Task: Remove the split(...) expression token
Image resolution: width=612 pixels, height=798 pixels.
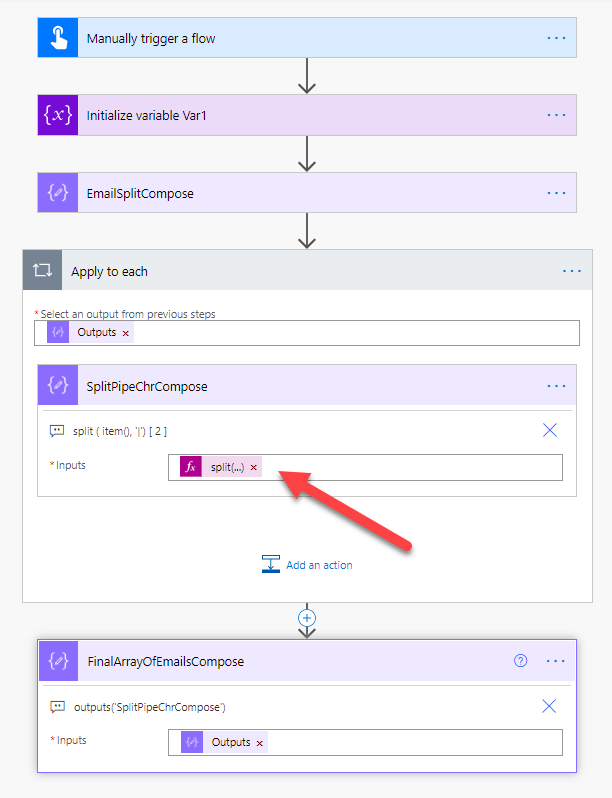Action: pyautogui.click(x=254, y=467)
